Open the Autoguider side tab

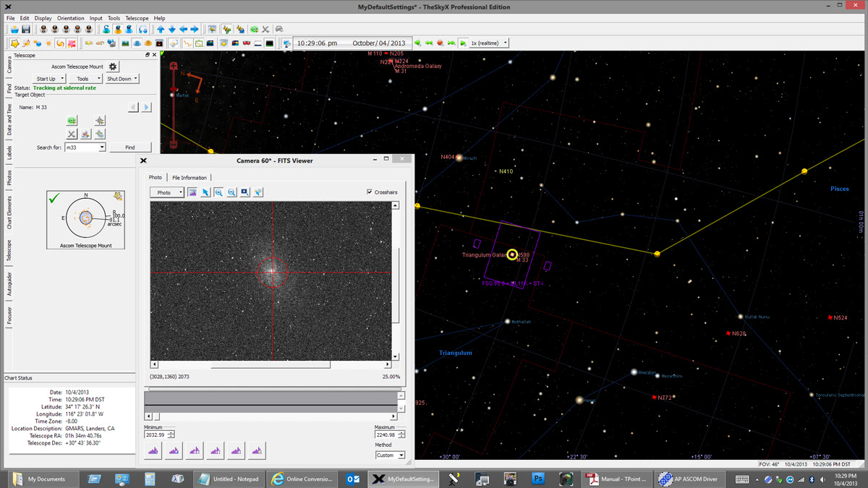click(x=9, y=284)
